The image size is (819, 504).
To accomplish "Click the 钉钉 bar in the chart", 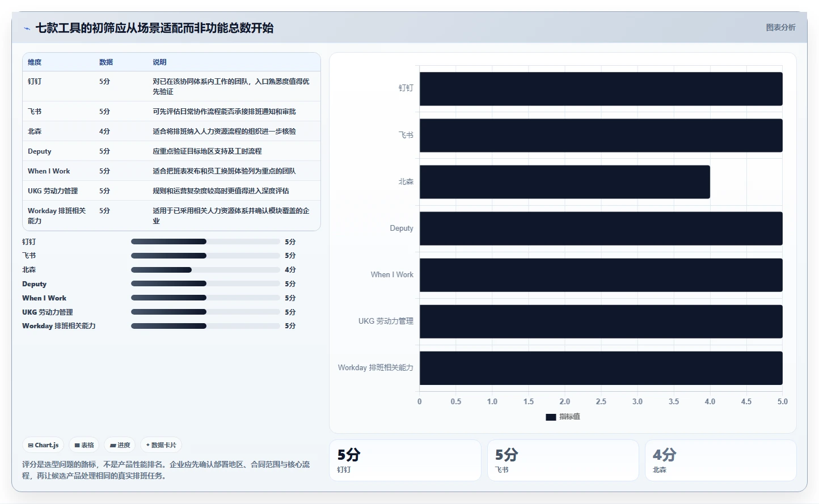I will tap(601, 89).
